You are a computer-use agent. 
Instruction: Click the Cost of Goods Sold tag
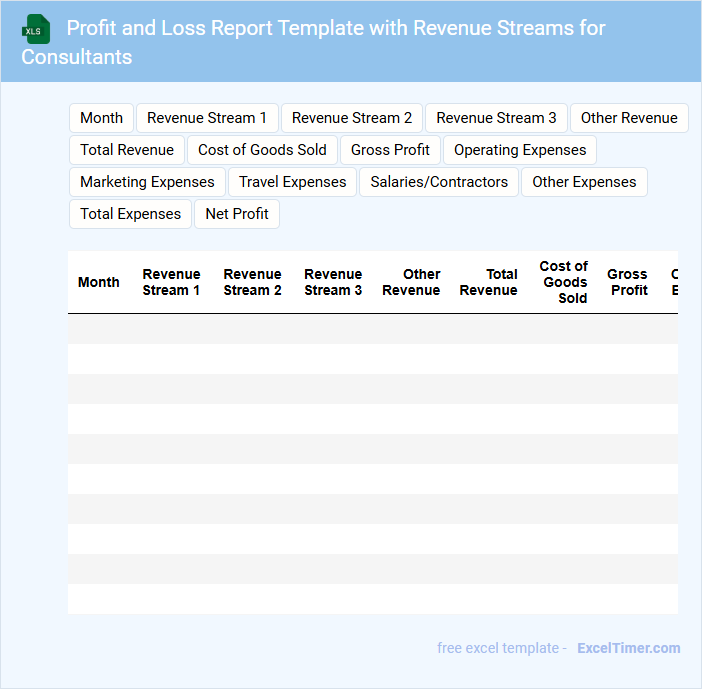click(262, 150)
